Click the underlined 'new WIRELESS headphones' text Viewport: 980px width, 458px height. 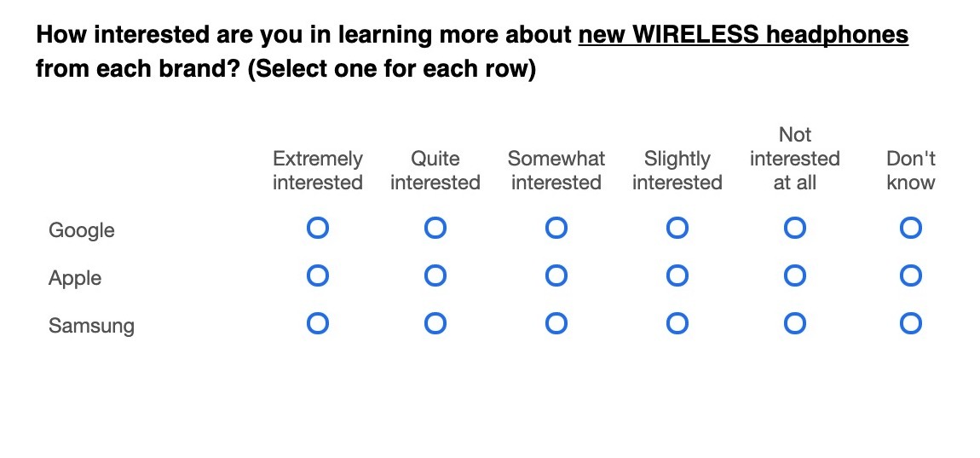(x=743, y=35)
